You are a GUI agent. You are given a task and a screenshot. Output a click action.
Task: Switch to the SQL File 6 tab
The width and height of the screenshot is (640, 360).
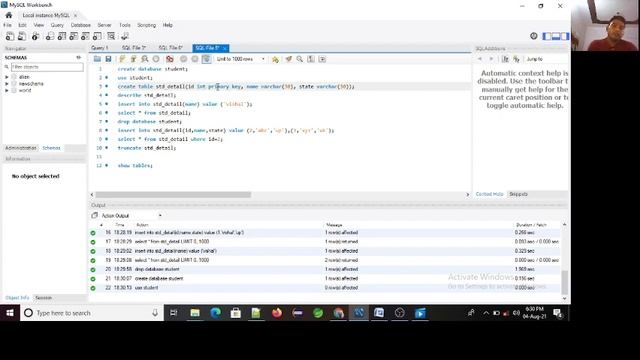(x=171, y=48)
